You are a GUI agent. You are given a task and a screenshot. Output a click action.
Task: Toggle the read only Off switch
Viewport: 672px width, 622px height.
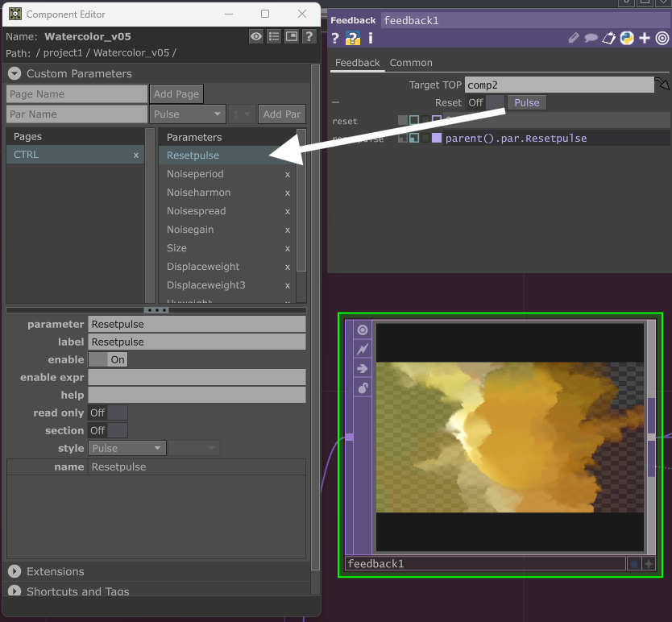(x=108, y=413)
